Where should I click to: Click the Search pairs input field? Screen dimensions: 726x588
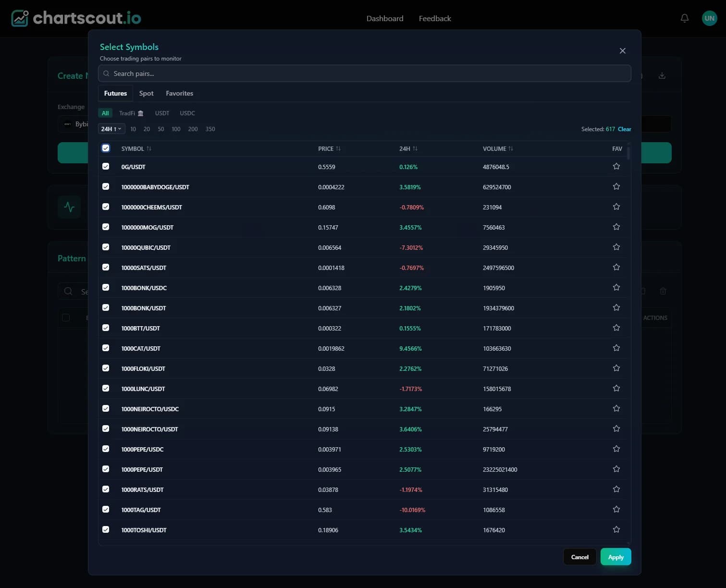364,73
